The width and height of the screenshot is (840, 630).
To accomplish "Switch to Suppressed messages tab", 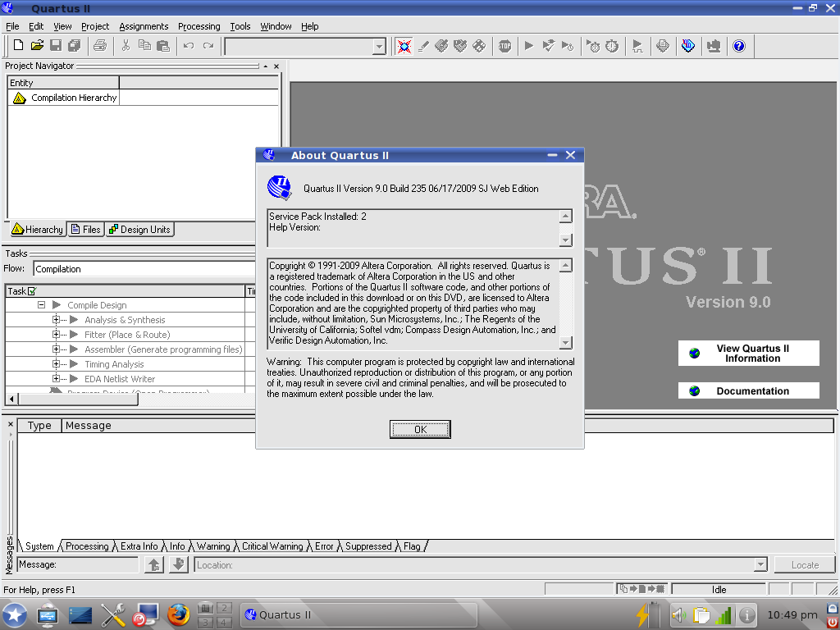I will click(x=368, y=546).
